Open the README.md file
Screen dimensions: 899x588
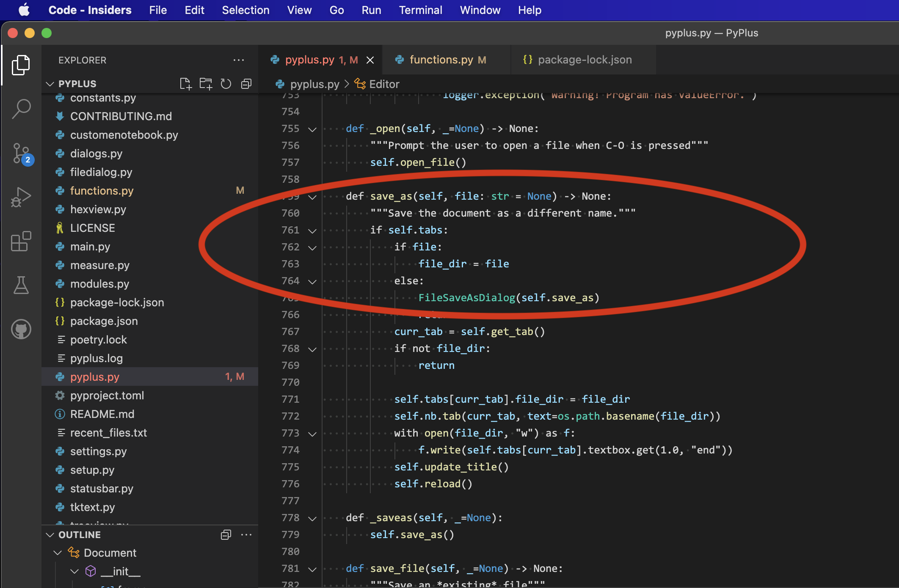click(102, 414)
